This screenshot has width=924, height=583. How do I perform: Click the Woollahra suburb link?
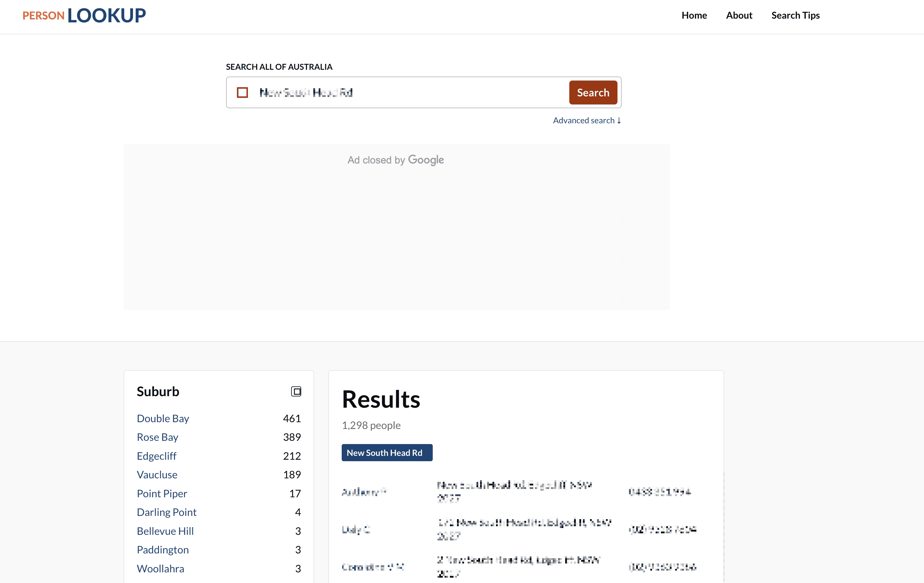point(161,569)
